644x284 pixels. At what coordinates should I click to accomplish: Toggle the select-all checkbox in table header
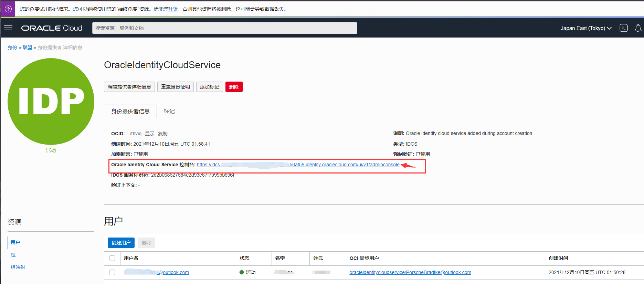(112, 258)
